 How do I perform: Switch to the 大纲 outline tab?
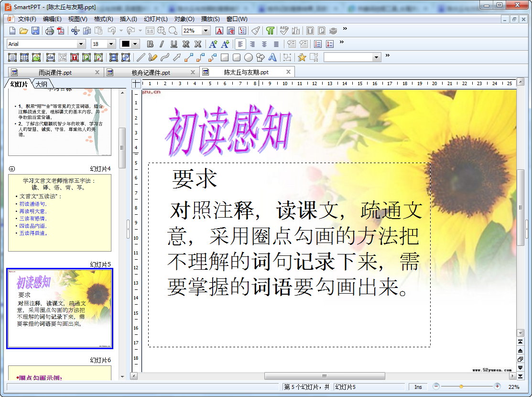tap(42, 84)
